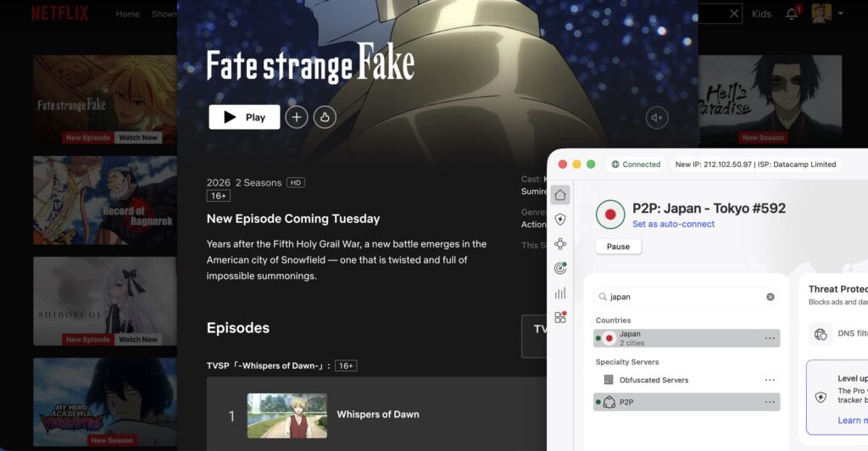
Task: Open Meshnet sidebar icon in VPN app
Action: coord(560,244)
